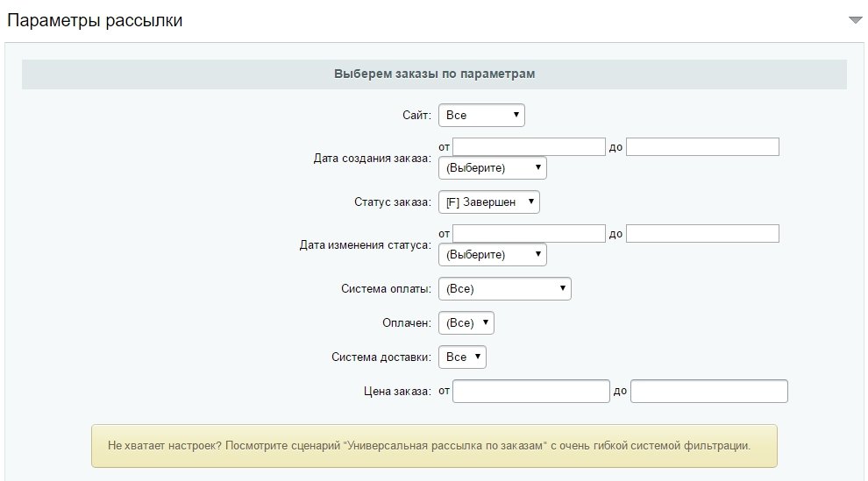868x481 pixels.
Task: Click the Цена заказа 'от' field
Action: pyautogui.click(x=530, y=391)
